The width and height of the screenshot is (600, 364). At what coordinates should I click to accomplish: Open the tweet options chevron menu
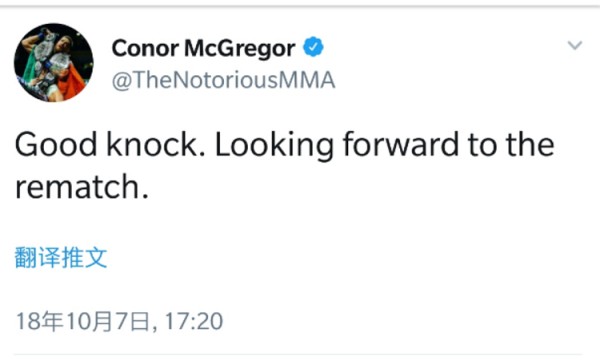[x=575, y=45]
